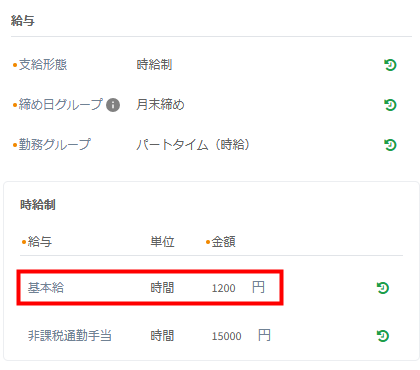This screenshot has height=370, width=420.
Task: Open history for 支給形態 row
Action: 390,65
